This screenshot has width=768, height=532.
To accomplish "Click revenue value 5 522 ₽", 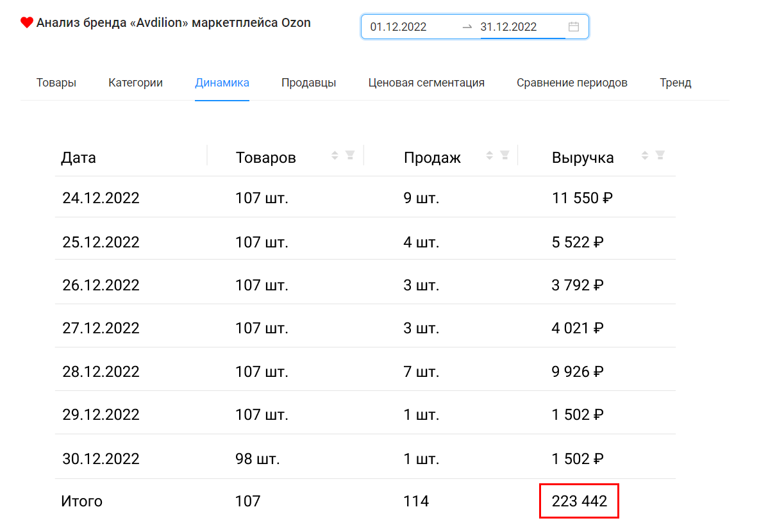I will click(578, 242).
